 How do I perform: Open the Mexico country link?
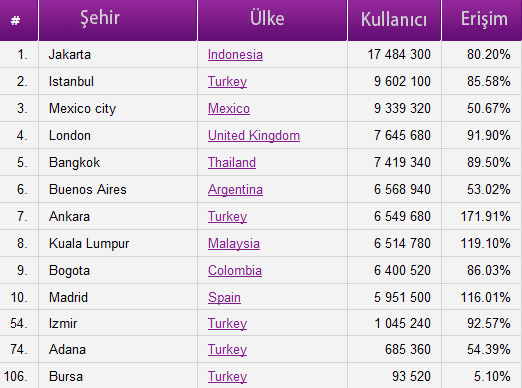coord(229,109)
